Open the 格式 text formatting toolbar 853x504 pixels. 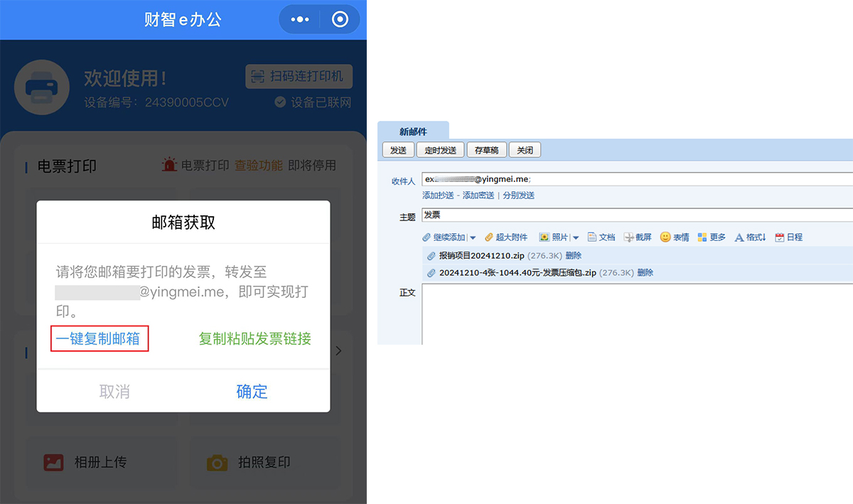coord(739,237)
